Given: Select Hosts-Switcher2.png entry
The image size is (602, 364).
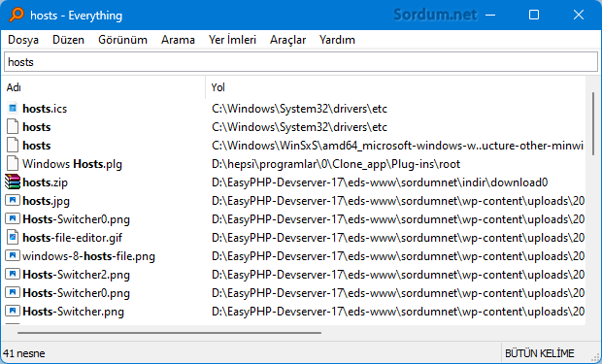Looking at the screenshot, I should [76, 275].
